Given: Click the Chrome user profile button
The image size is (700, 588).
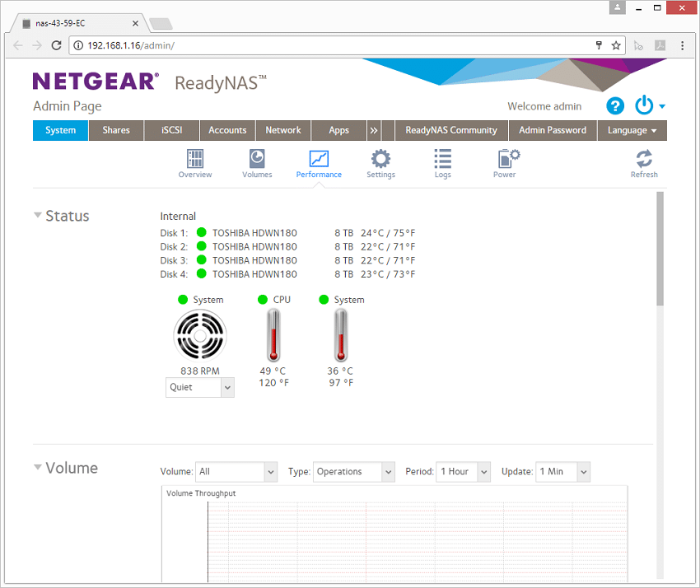Looking at the screenshot, I should [x=618, y=7].
